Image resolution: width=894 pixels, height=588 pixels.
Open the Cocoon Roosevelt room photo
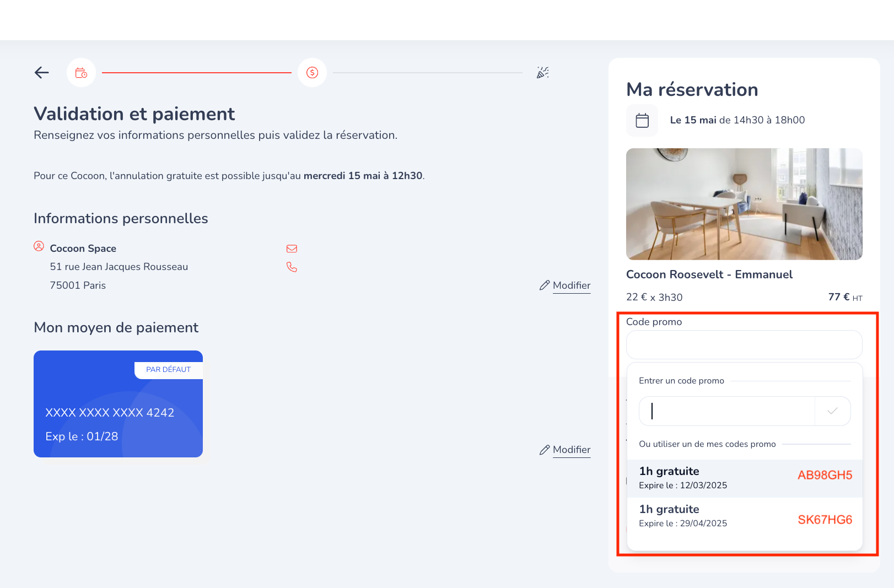click(x=744, y=204)
